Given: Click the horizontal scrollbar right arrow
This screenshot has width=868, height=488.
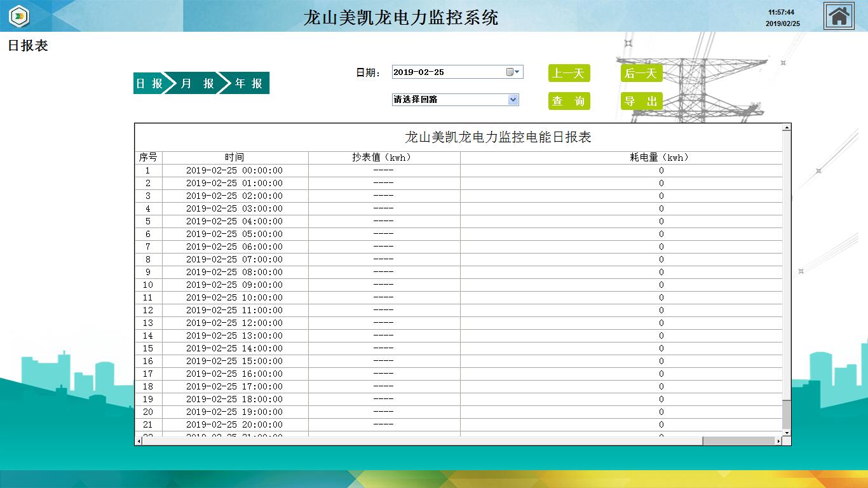Looking at the screenshot, I should [x=778, y=441].
